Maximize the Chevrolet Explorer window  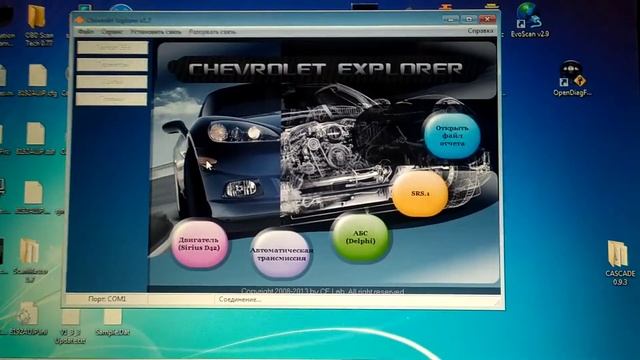(x=469, y=19)
